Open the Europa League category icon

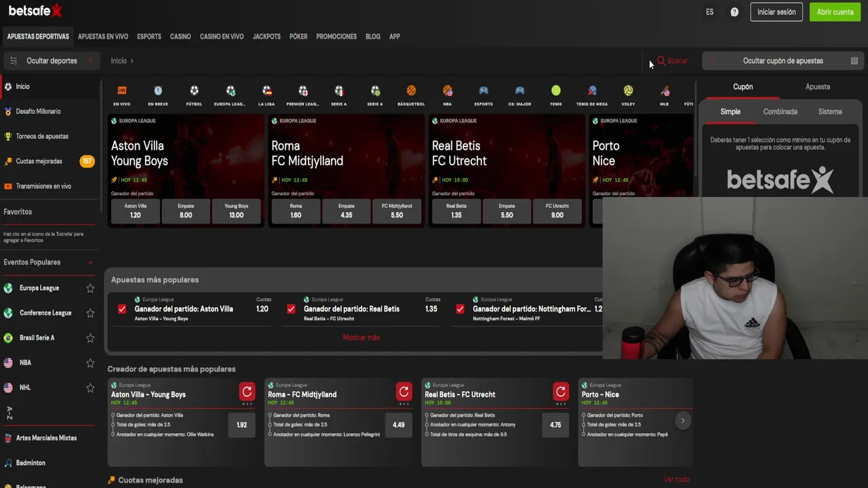(x=231, y=91)
